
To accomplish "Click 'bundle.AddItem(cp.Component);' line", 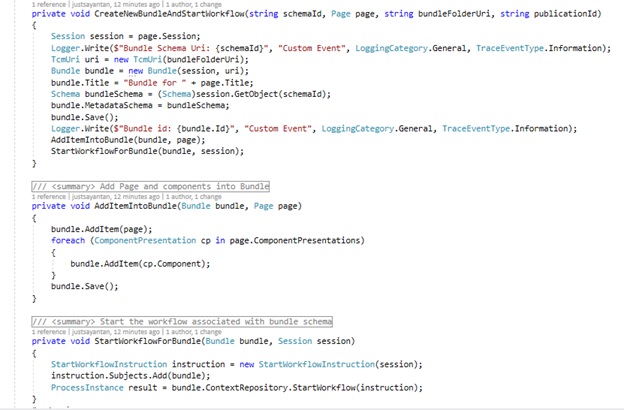I will pyautogui.click(x=140, y=264).
